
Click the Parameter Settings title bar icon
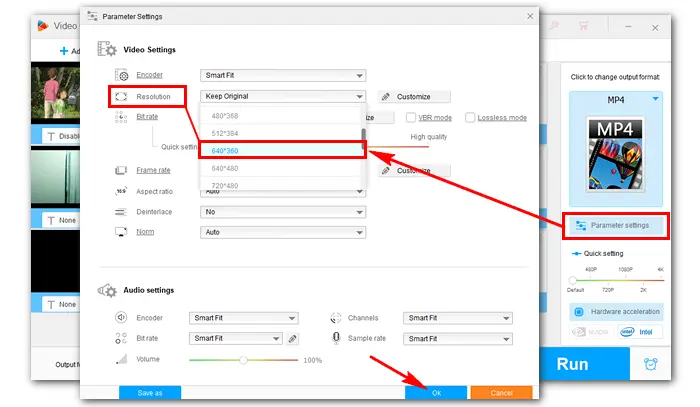[x=92, y=16]
